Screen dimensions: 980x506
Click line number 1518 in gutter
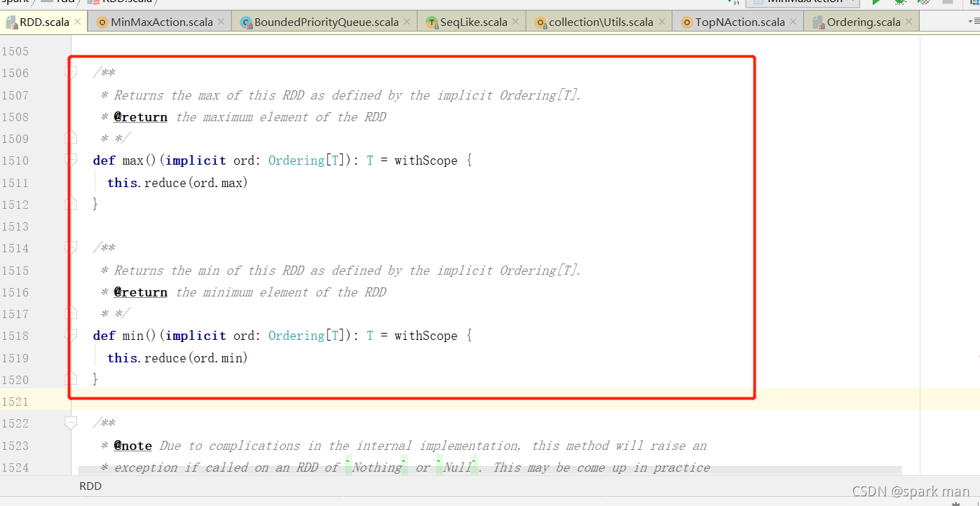[x=15, y=336]
